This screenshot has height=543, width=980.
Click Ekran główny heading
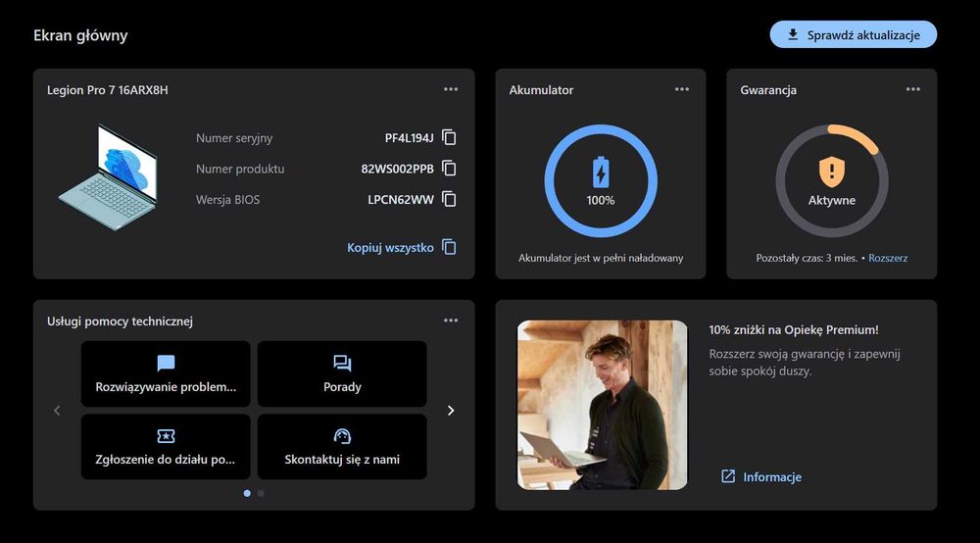80,35
